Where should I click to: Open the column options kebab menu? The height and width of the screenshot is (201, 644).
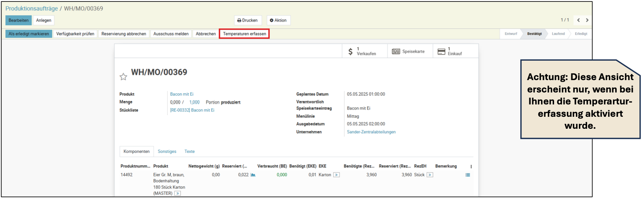pyautogui.click(x=471, y=167)
